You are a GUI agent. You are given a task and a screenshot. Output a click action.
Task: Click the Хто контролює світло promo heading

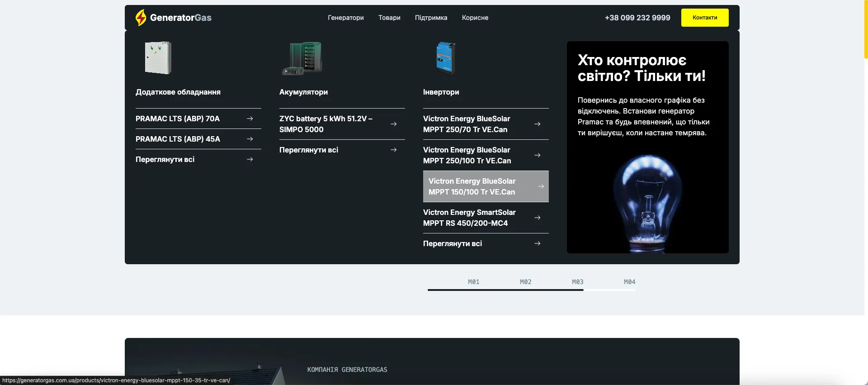click(642, 68)
